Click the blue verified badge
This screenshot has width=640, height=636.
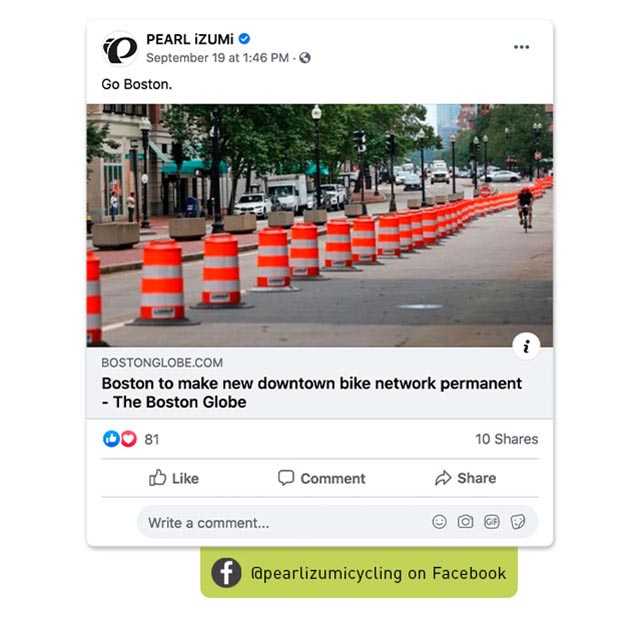pyautogui.click(x=244, y=39)
